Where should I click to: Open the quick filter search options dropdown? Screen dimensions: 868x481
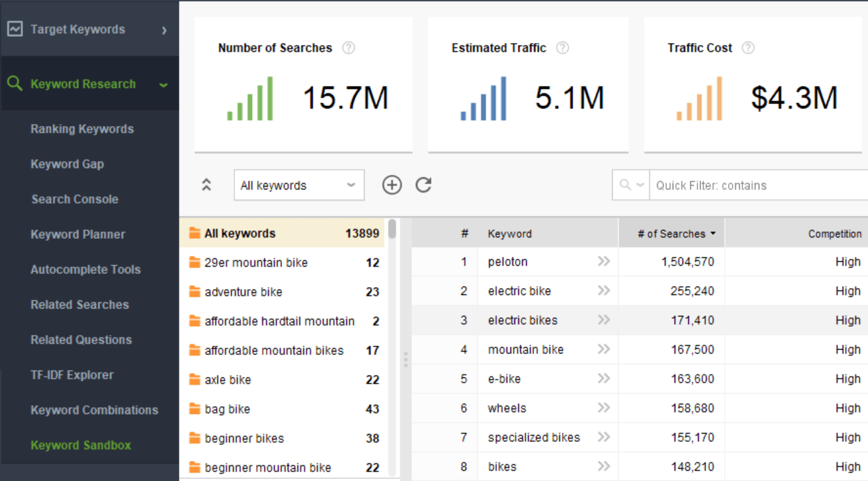point(632,185)
